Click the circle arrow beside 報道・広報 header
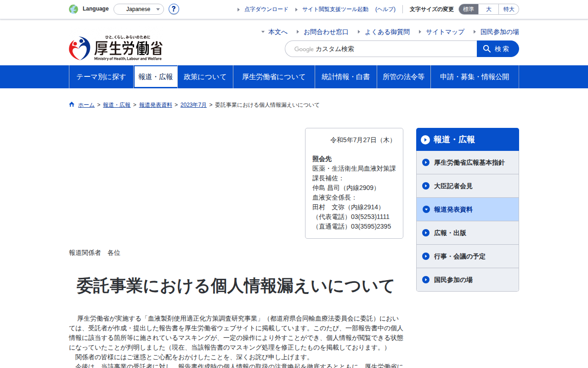This screenshot has height=368, width=588. pyautogui.click(x=425, y=139)
